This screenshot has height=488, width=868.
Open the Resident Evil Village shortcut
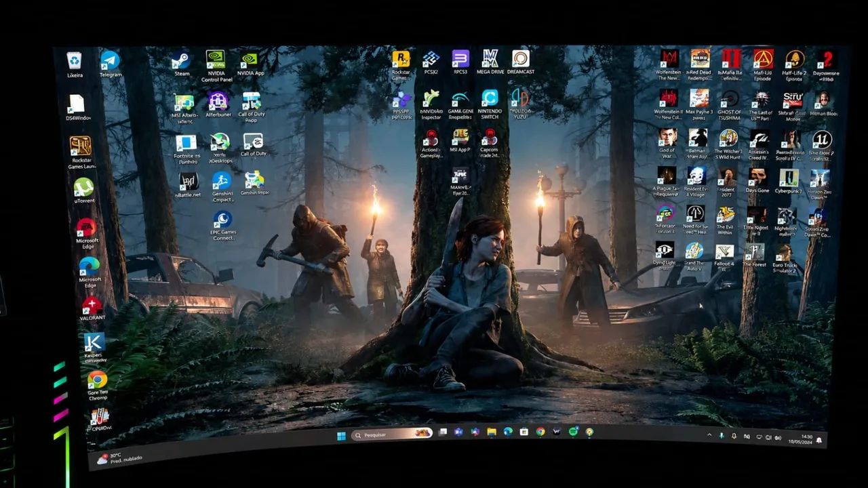(696, 182)
